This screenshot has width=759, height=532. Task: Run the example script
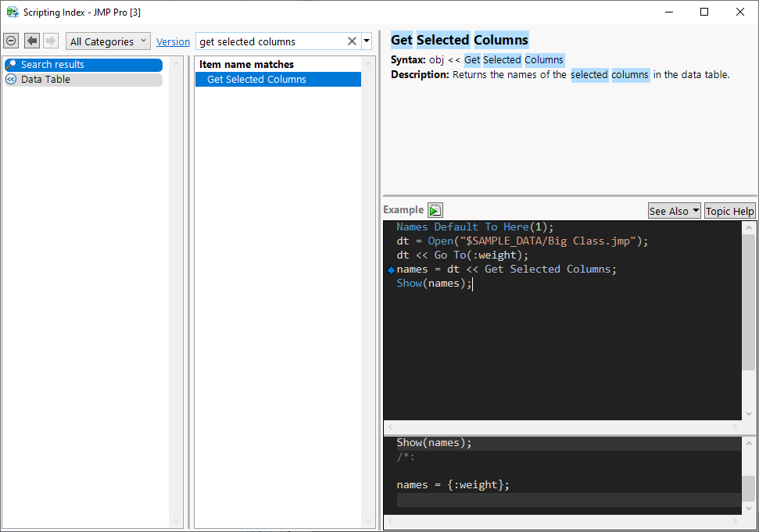click(435, 210)
